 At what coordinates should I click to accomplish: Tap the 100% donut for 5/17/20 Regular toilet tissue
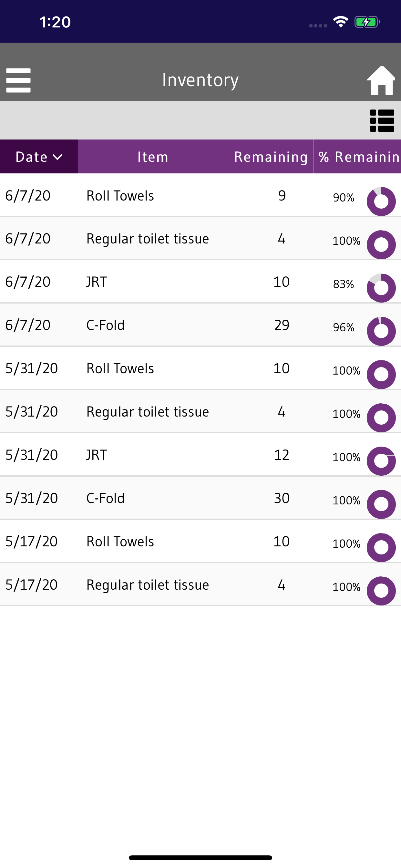381,591
